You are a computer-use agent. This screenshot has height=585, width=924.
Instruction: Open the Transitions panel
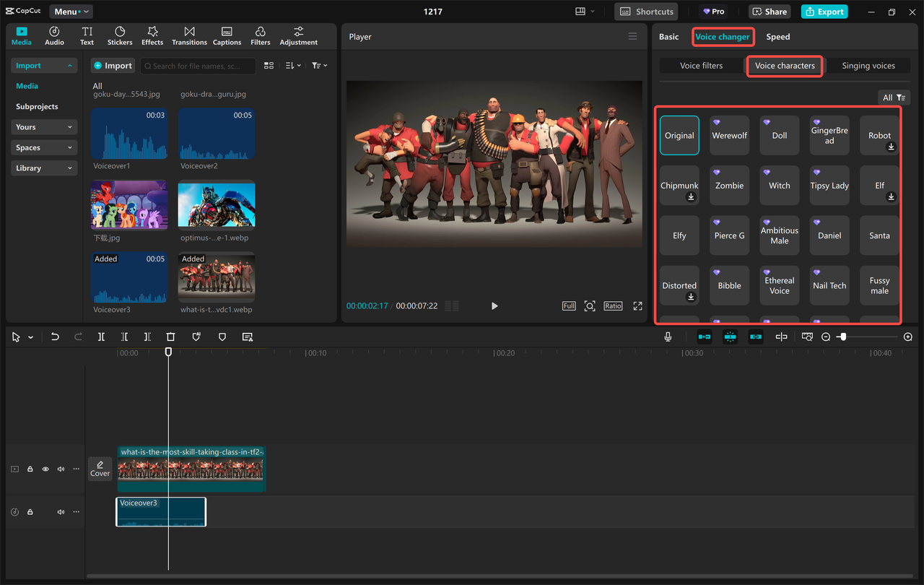pos(189,35)
